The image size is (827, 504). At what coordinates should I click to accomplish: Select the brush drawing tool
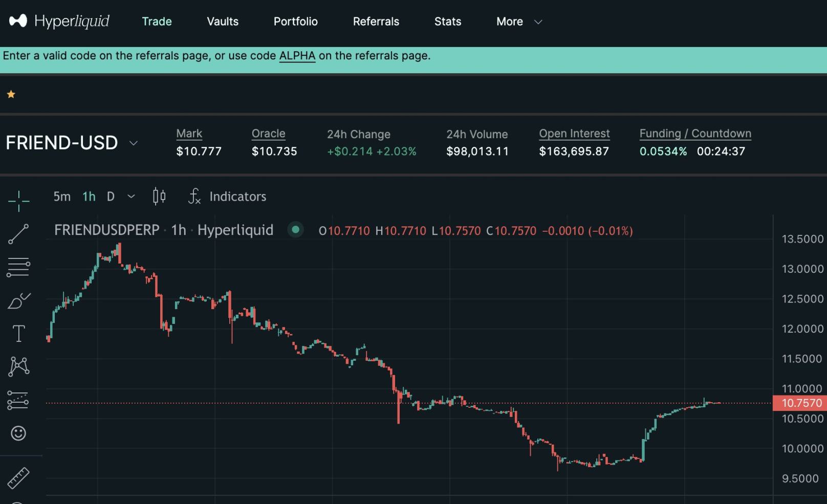click(x=19, y=301)
